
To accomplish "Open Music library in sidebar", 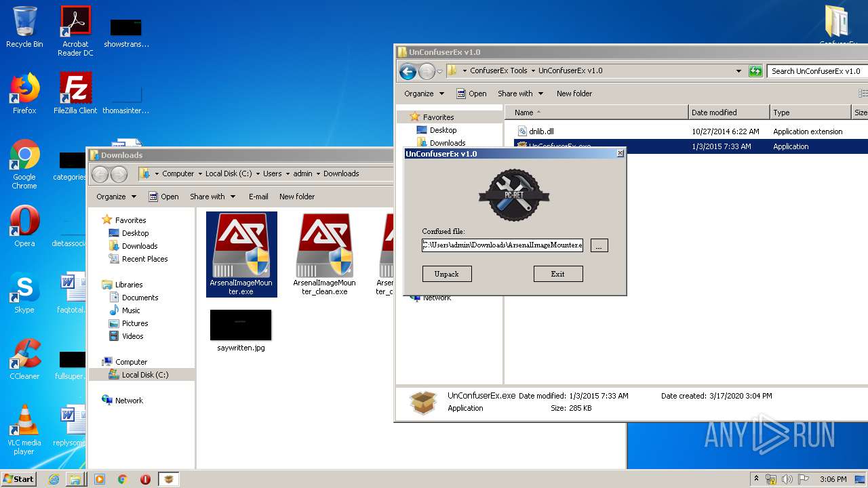I will click(x=131, y=310).
